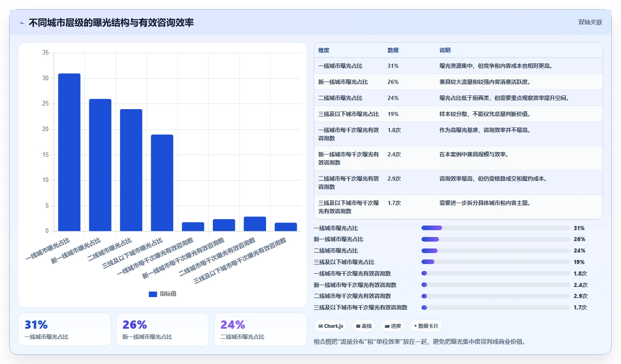This screenshot has width=621, height=364.
Task: Click table text 曝光资源集中，但竞争和内容成本也相对更高。
Action: [496, 66]
